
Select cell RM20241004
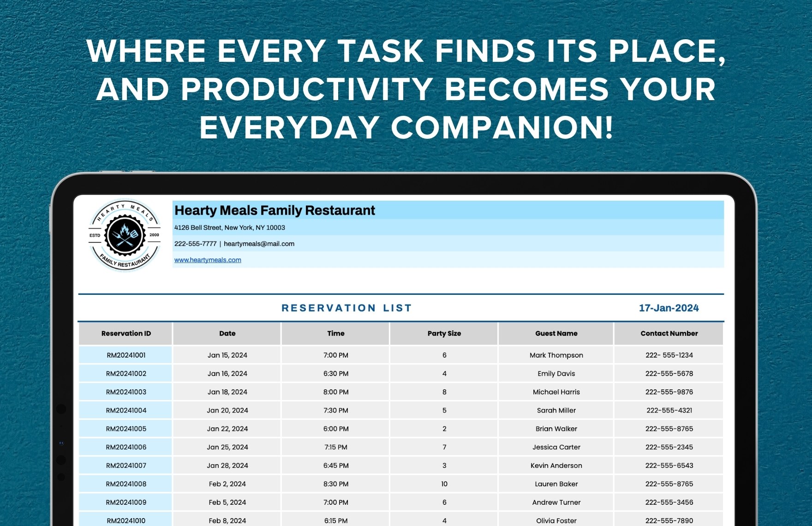coord(126,410)
